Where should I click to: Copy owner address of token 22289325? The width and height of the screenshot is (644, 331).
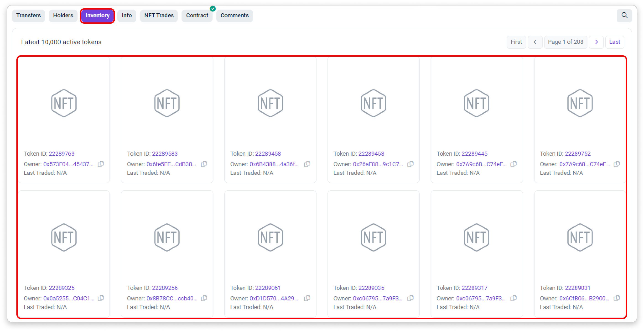pyautogui.click(x=101, y=298)
